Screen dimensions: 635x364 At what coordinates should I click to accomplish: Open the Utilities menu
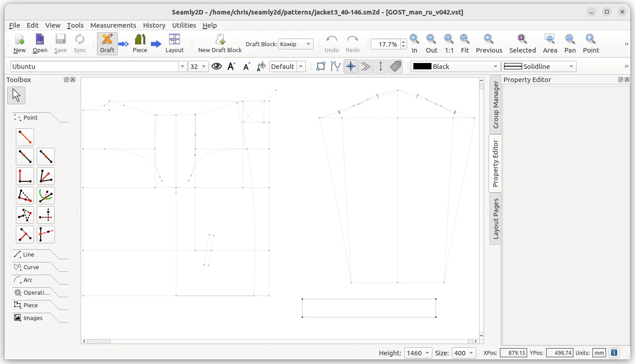184,25
